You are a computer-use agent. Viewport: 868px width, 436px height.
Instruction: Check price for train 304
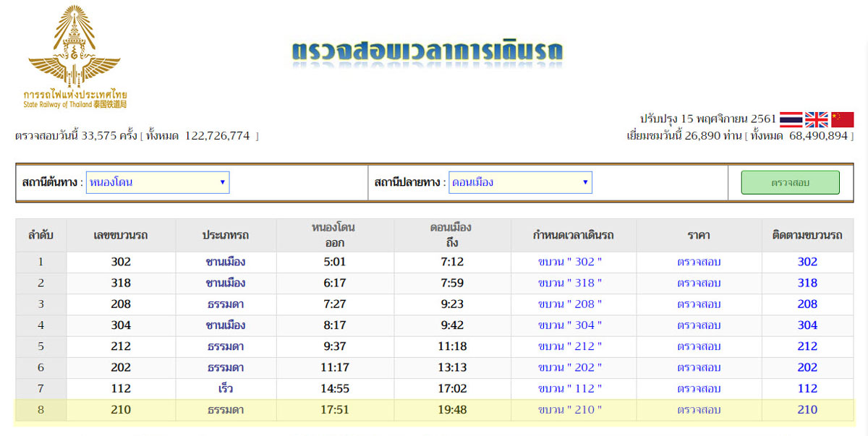coord(699,325)
